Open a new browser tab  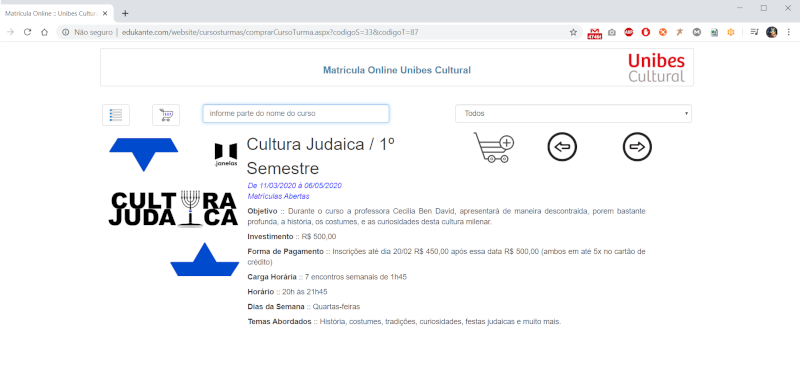click(x=125, y=13)
